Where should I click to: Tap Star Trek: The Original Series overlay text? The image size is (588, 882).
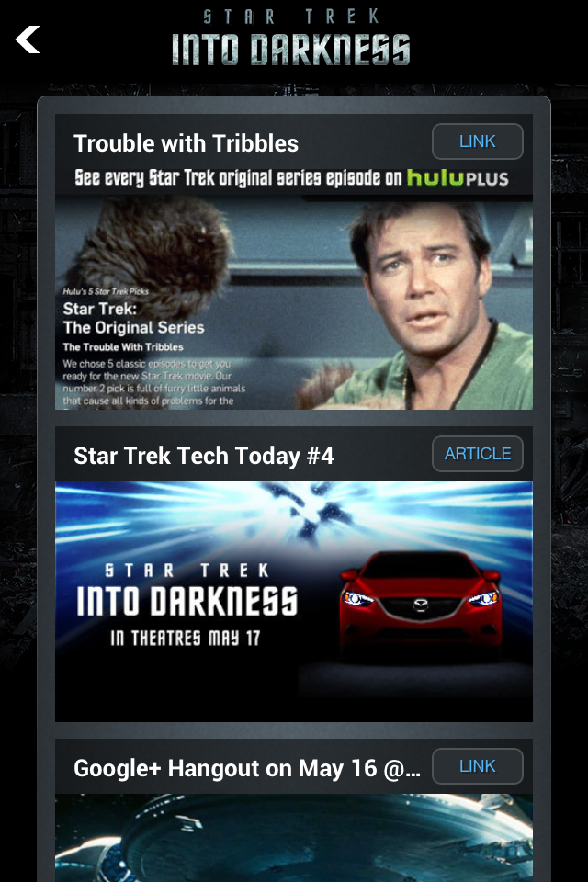tap(133, 319)
